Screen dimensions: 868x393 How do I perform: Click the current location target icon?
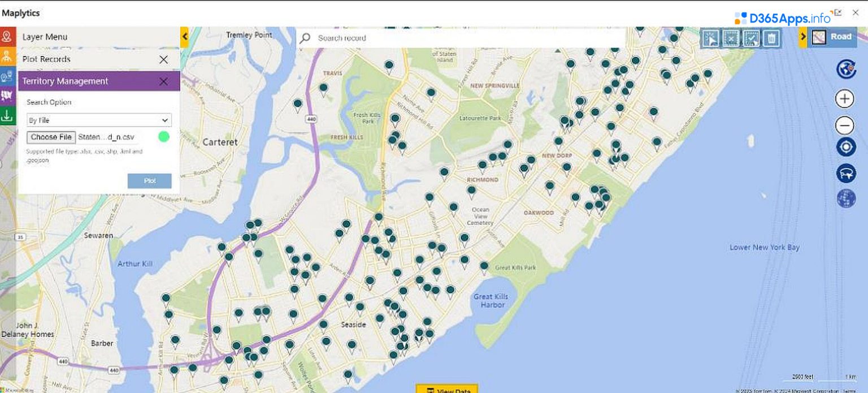(x=845, y=147)
